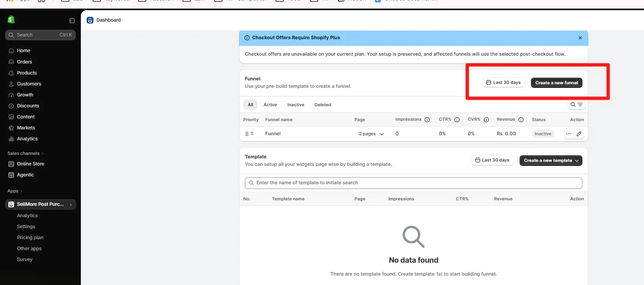This screenshot has height=285, width=644.
Task: Open Discounts badge icon
Action: point(11,106)
